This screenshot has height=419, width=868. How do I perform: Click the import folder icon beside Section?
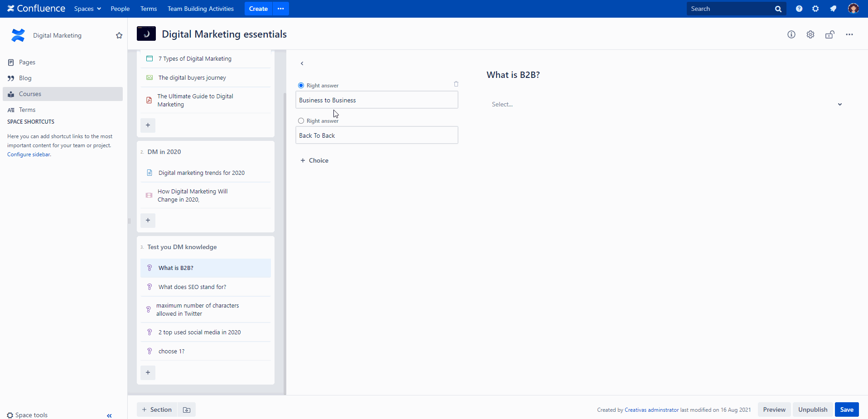click(187, 409)
